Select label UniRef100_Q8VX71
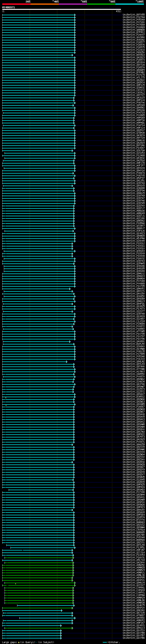 pyautogui.click(x=134, y=291)
